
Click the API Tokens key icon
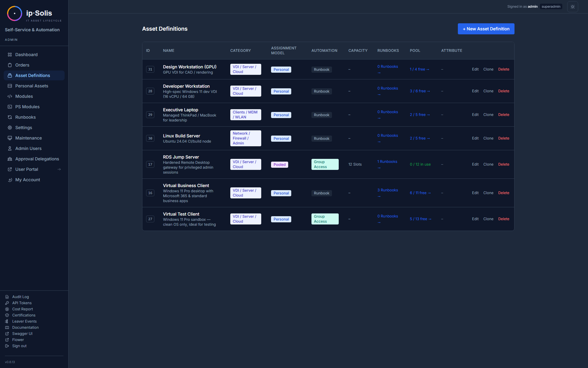tap(7, 303)
